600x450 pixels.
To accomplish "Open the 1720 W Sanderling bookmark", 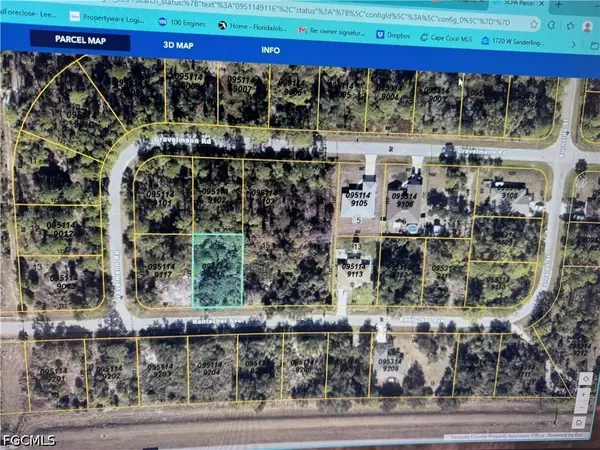I will 513,41.
